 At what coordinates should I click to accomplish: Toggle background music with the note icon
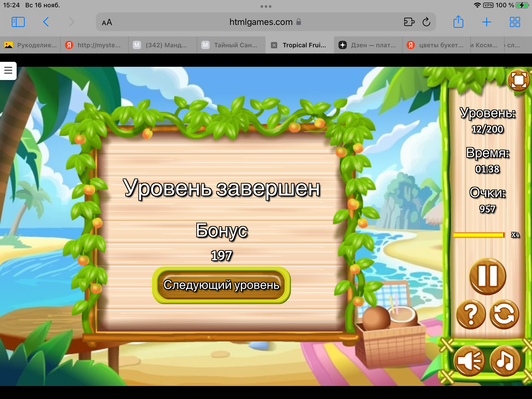(x=505, y=361)
